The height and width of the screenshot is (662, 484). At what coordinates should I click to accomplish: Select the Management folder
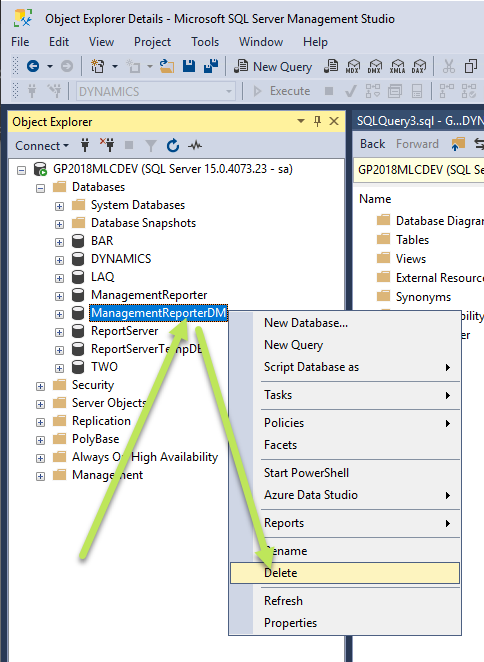click(x=107, y=475)
